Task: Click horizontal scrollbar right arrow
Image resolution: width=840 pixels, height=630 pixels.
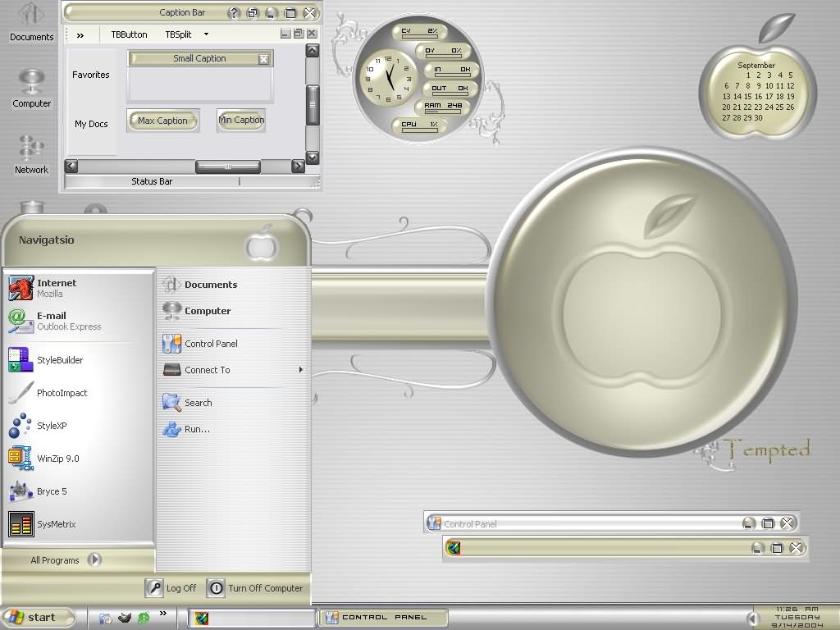Action: pos(299,166)
